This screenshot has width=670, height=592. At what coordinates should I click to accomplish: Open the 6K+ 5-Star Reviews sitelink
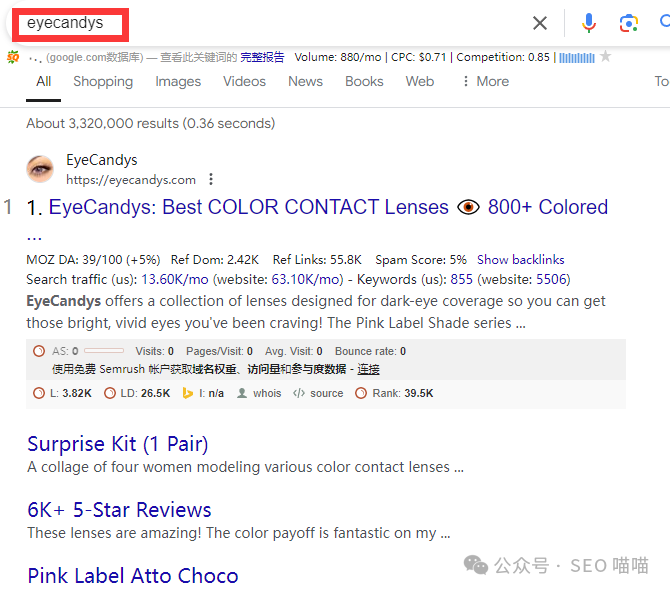click(119, 510)
